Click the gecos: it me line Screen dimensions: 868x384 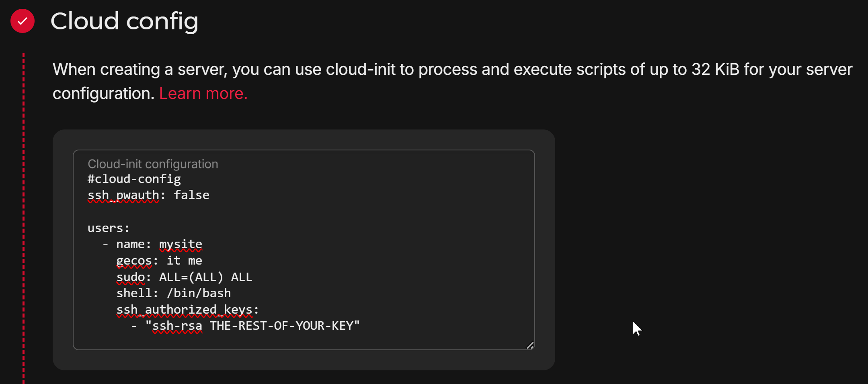coord(159,261)
